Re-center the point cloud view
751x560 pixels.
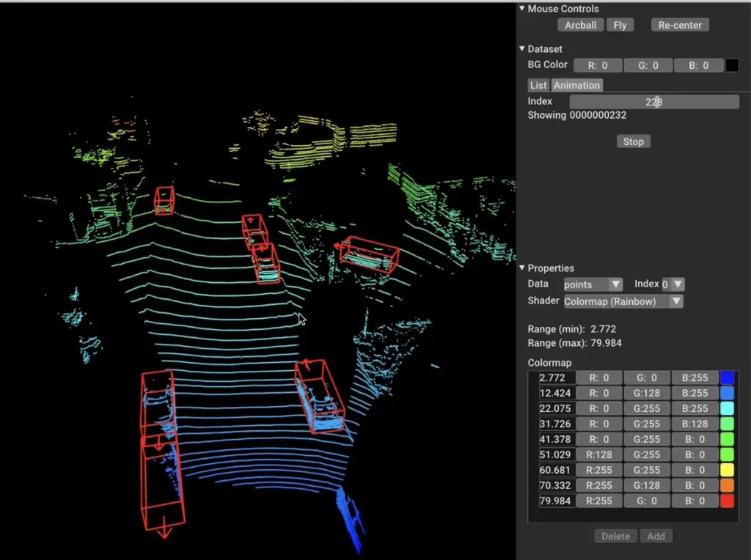679,24
